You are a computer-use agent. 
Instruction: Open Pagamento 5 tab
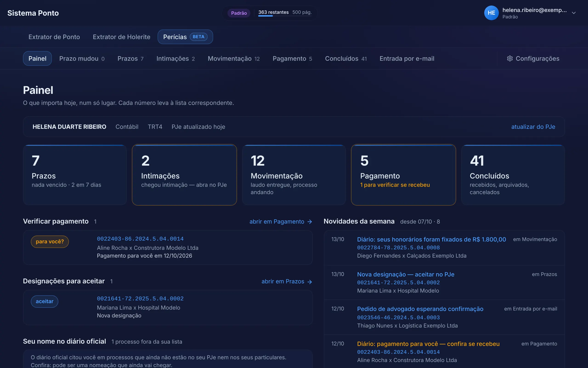[x=292, y=58]
